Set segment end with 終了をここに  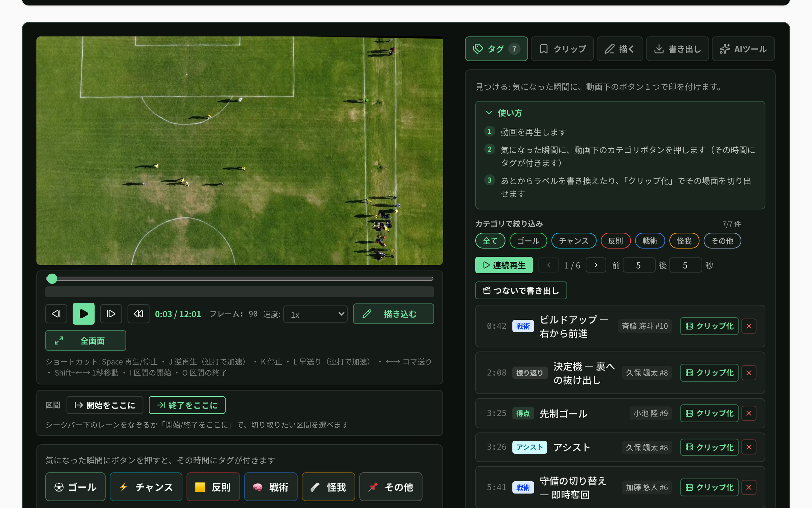(x=187, y=405)
